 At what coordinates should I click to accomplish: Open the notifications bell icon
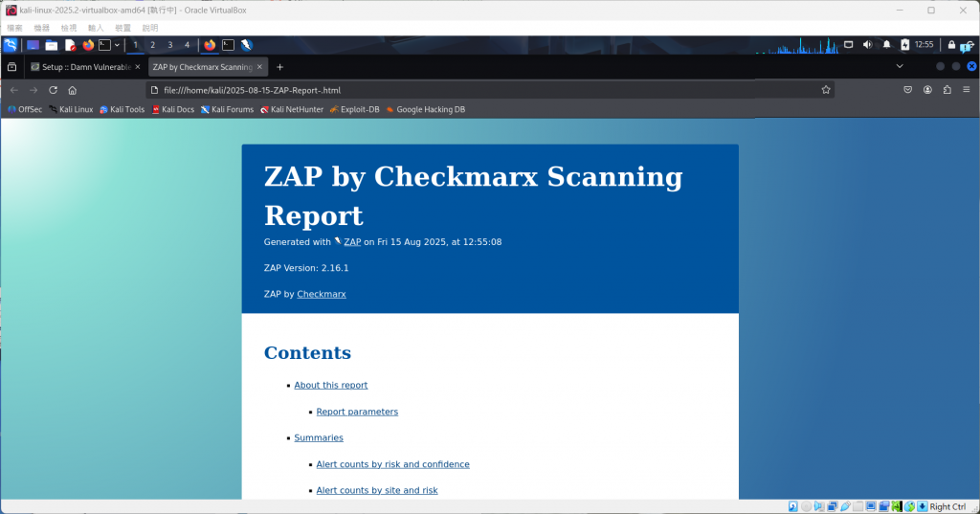tap(886, 44)
